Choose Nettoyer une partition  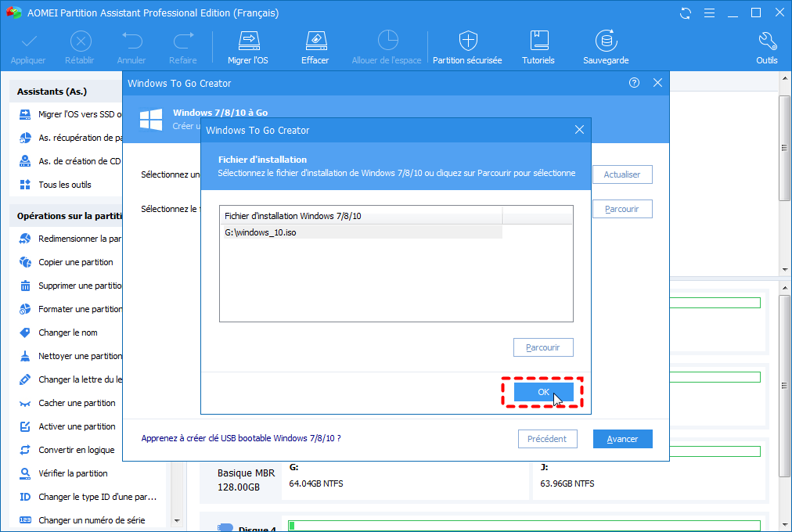pos(70,356)
